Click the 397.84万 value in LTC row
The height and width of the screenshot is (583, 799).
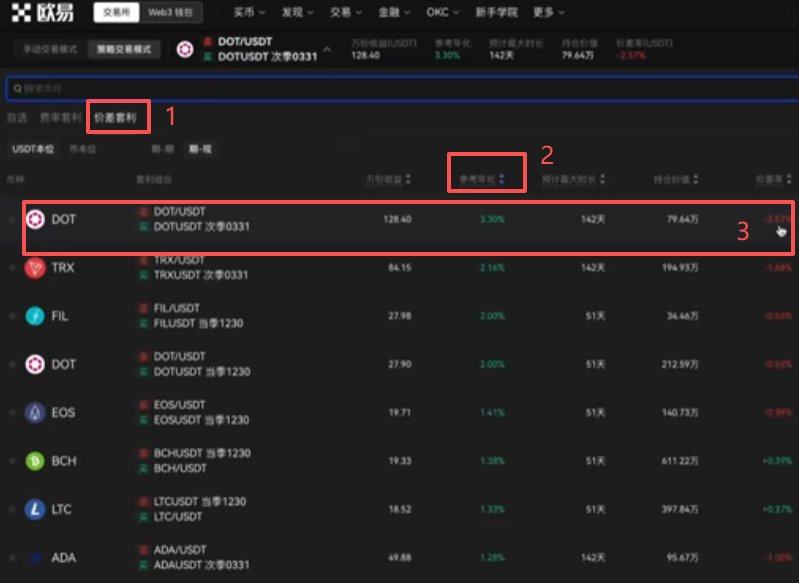pyautogui.click(x=680, y=509)
